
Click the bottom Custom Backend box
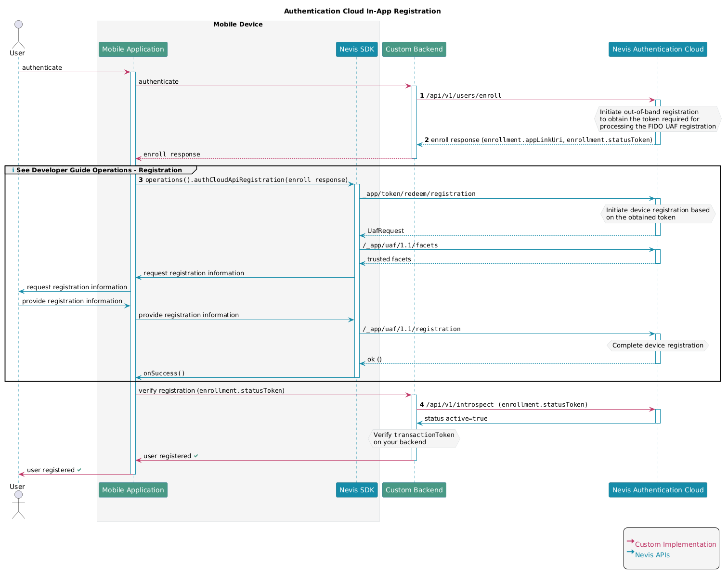click(x=414, y=490)
